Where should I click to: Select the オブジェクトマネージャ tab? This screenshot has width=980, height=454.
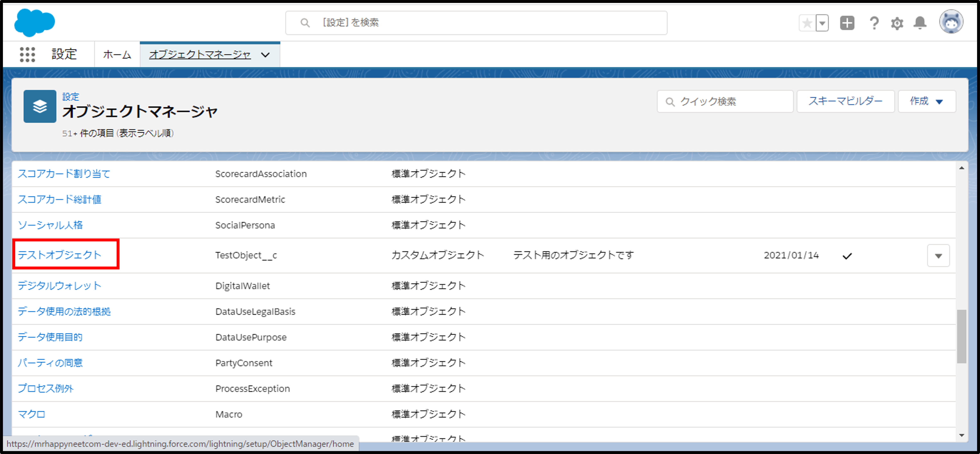pos(200,55)
